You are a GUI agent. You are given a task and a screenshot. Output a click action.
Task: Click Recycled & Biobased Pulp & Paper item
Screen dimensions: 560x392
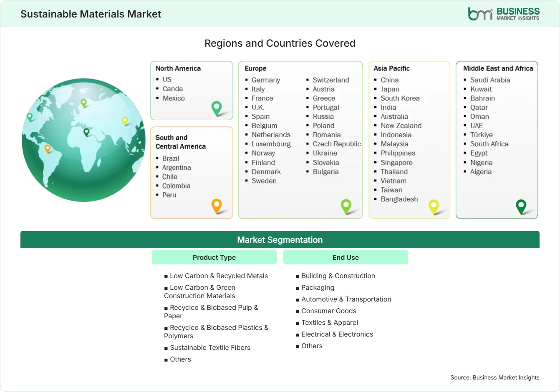point(211,312)
